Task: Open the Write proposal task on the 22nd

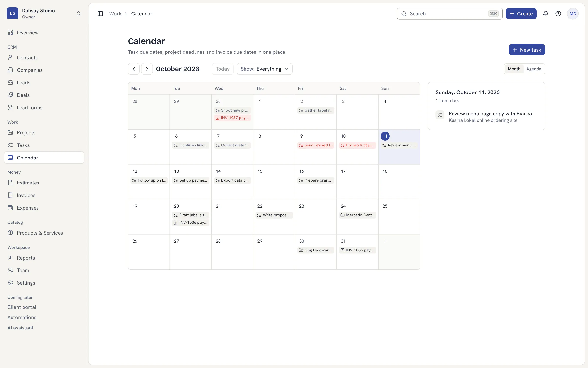Action: [274, 215]
